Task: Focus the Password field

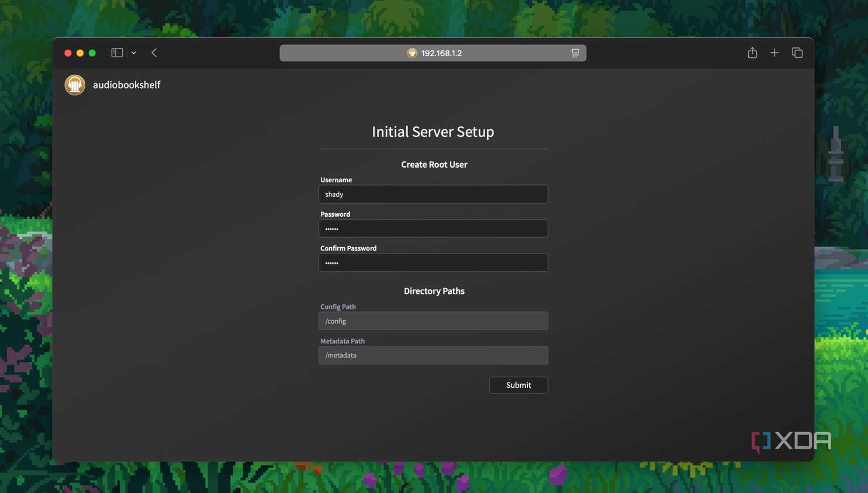Action: pyautogui.click(x=433, y=228)
